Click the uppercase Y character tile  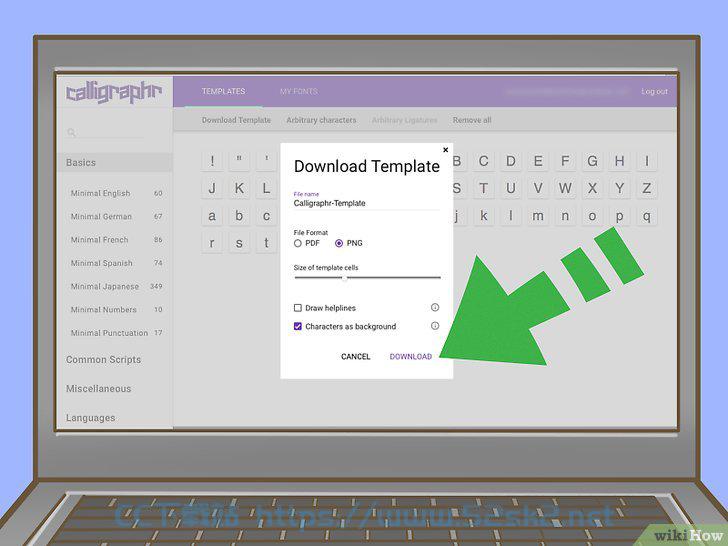(619, 188)
